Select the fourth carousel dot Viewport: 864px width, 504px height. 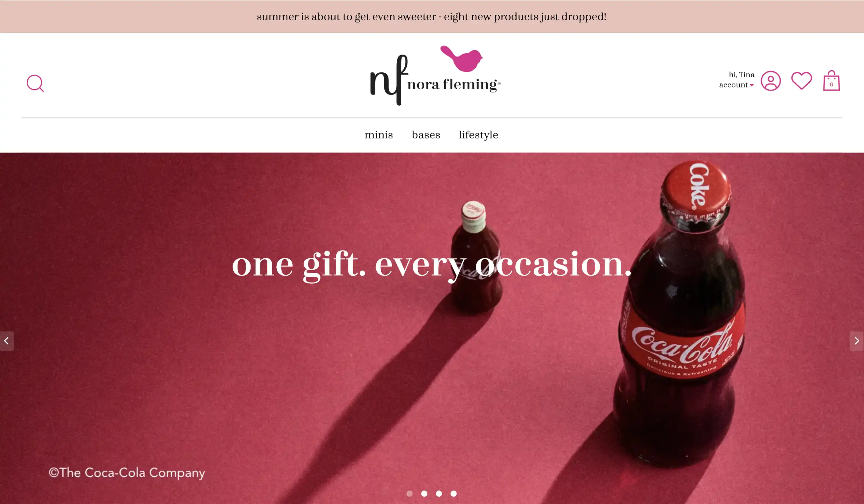(x=453, y=493)
